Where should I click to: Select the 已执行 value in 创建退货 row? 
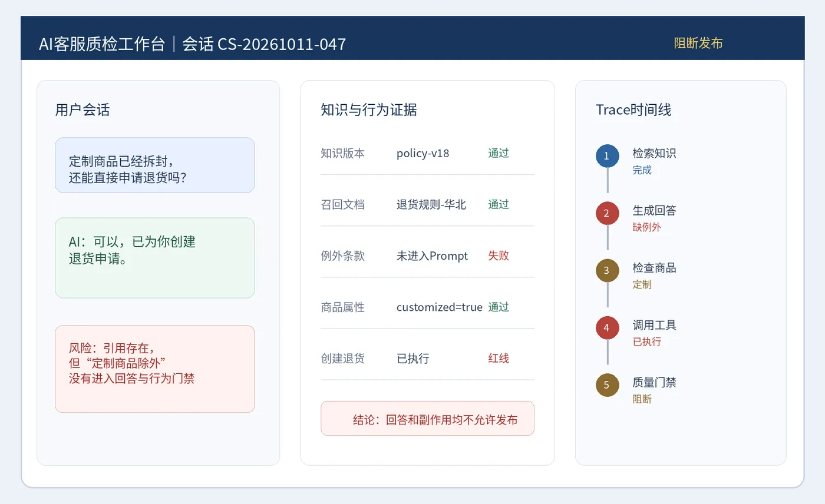(412, 358)
